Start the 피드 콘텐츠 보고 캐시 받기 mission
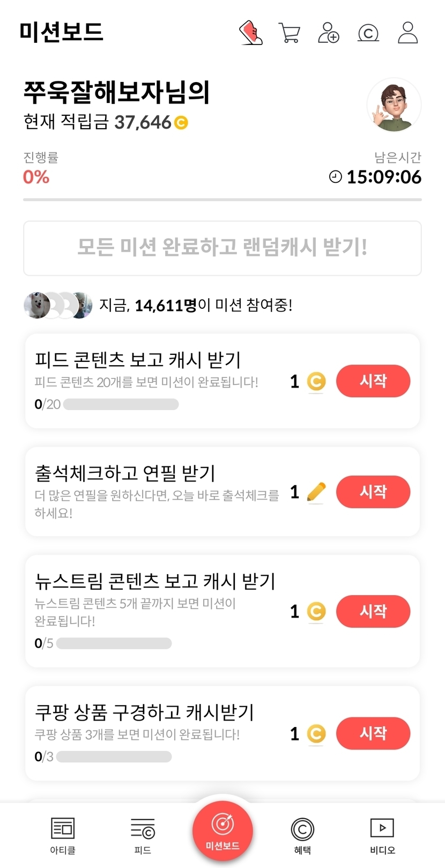This screenshot has width=445, height=868. pyautogui.click(x=373, y=381)
